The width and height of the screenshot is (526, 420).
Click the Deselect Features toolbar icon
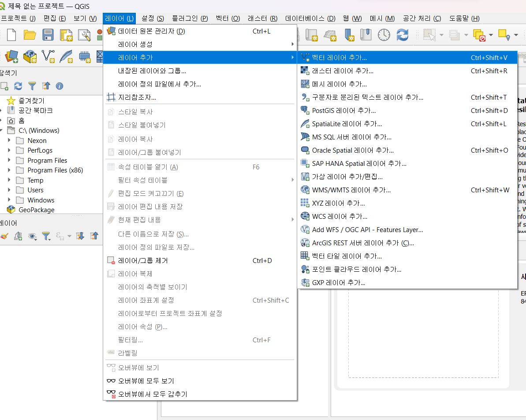(479, 35)
